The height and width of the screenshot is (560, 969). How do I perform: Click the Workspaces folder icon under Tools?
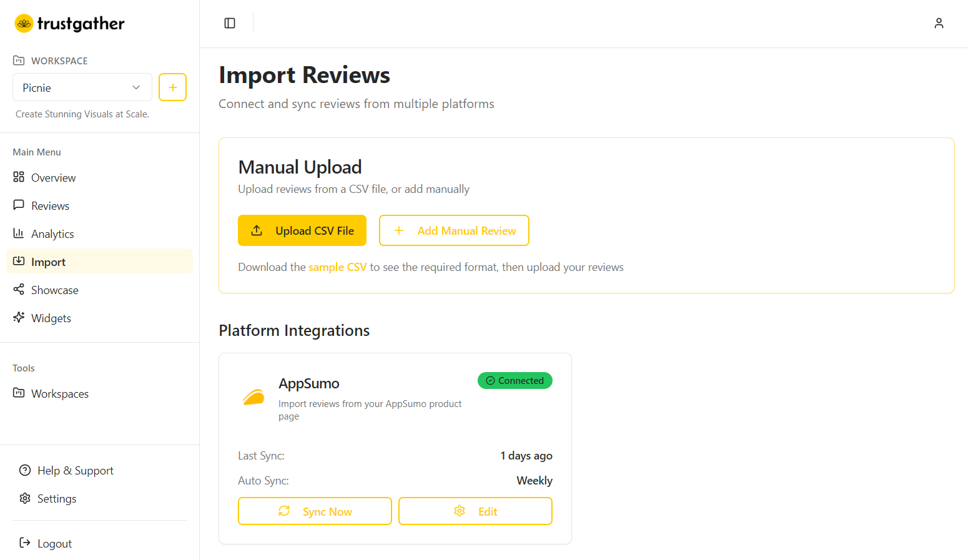click(x=21, y=393)
